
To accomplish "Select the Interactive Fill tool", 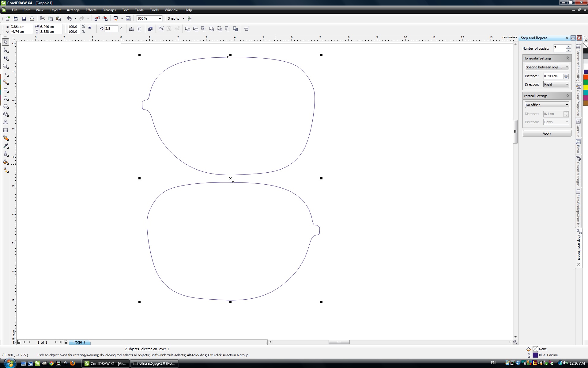I will [x=6, y=170].
